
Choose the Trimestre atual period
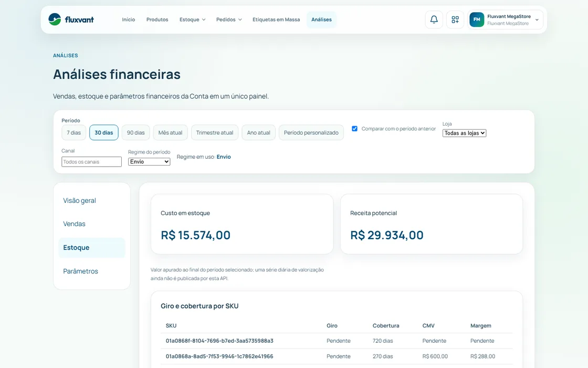click(215, 132)
